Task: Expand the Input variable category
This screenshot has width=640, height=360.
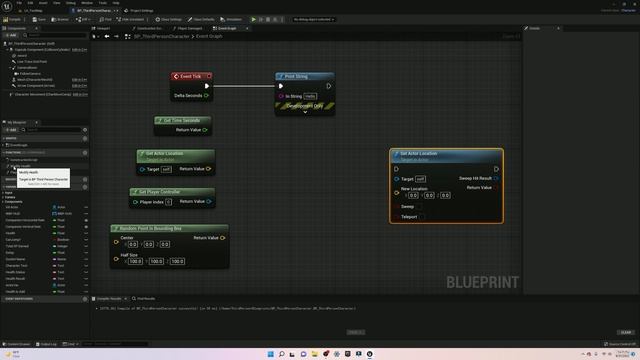Action: click(3, 193)
